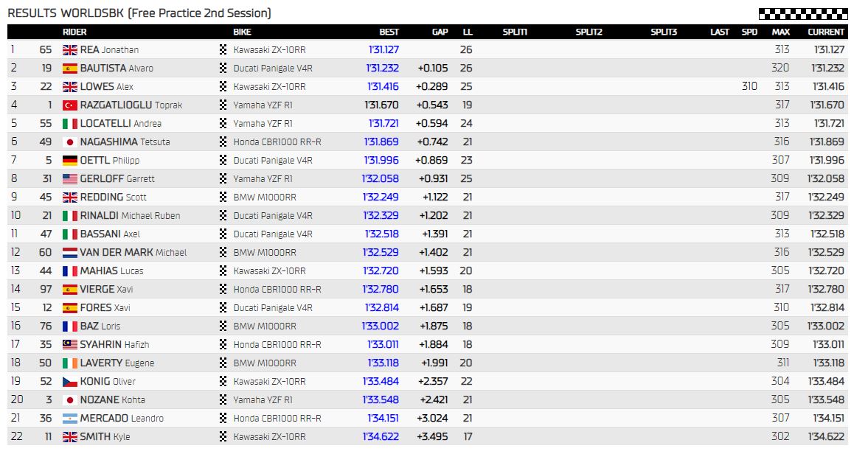
Task: Click the results title 'RESULTS WORLDSBK (Free Practice 2nd Session)'
Action: [139, 13]
